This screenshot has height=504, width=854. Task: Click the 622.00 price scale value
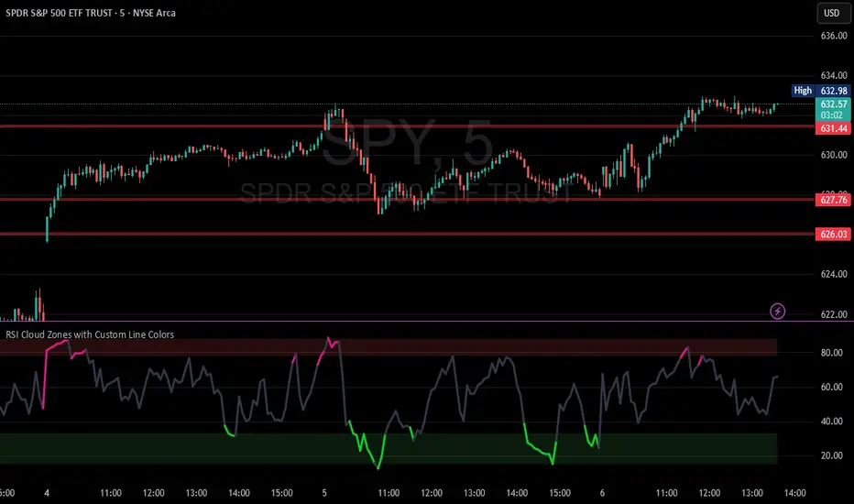pos(834,314)
